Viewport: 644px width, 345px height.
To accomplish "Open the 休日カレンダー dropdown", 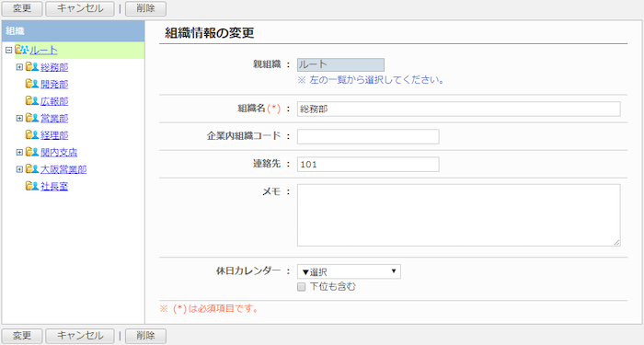I will pyautogui.click(x=349, y=271).
